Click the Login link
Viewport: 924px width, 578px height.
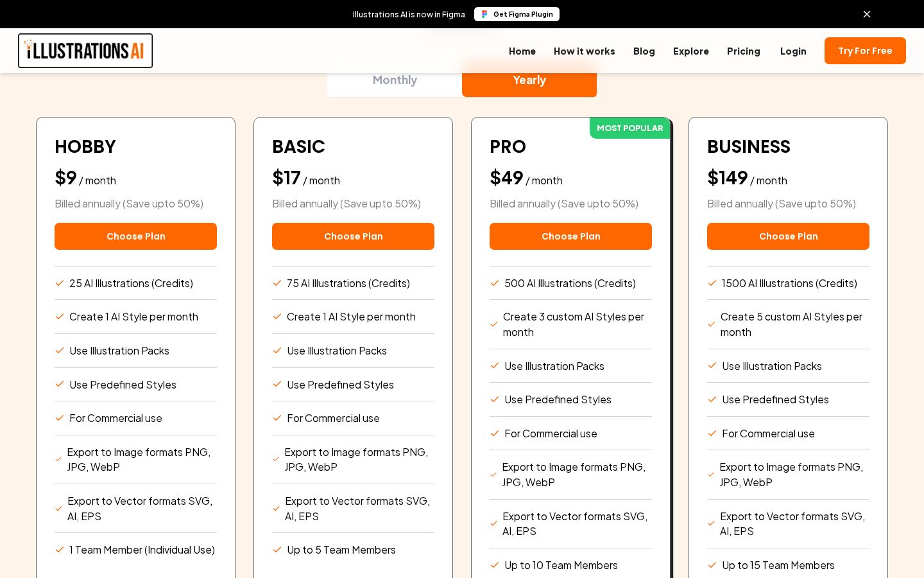point(793,51)
